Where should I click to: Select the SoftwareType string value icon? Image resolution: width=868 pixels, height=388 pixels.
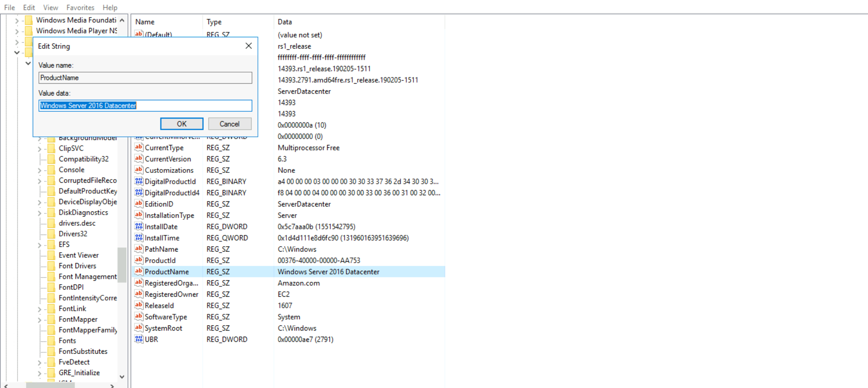[x=139, y=317]
